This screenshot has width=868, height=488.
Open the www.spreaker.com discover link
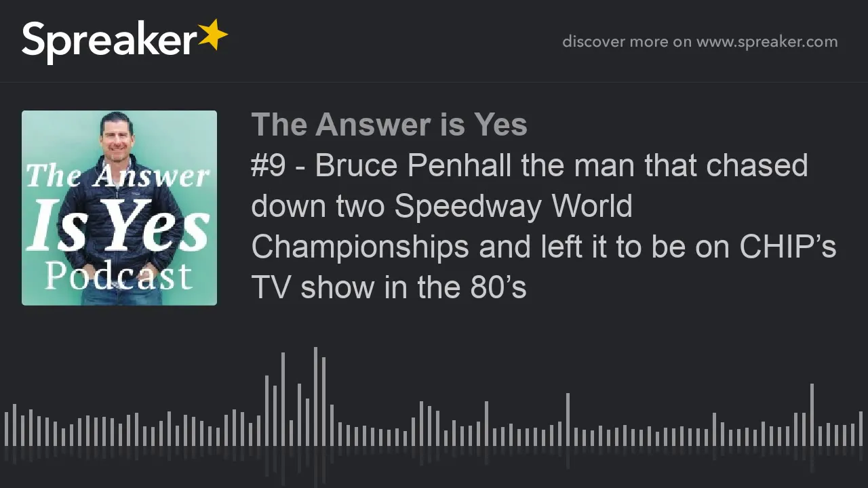767,41
